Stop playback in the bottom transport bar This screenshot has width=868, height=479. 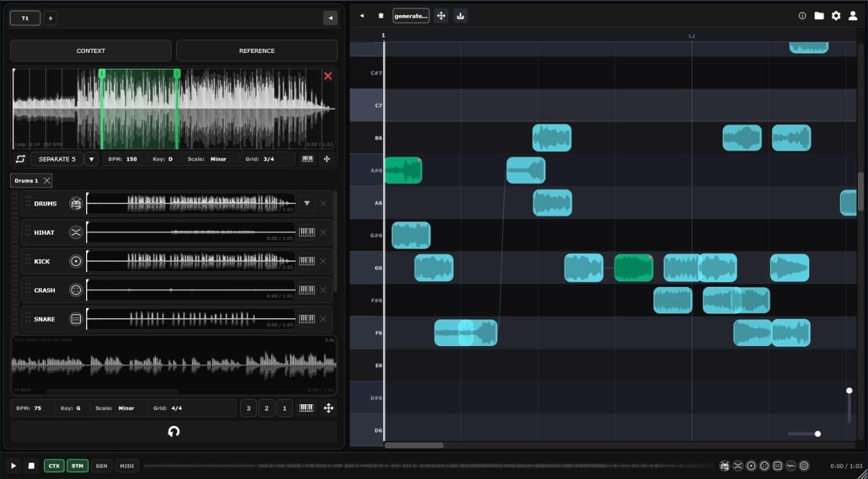31,465
